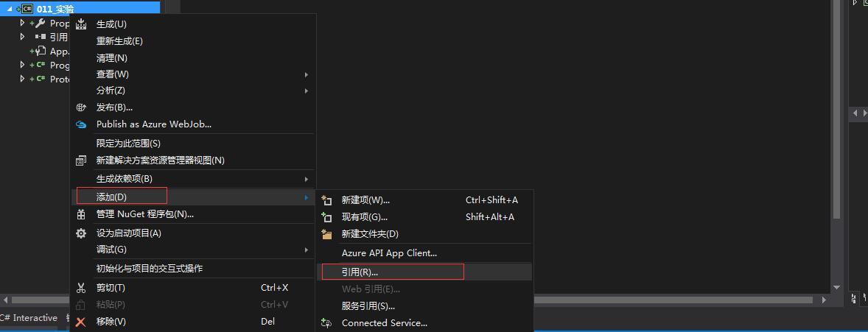Image resolution: width=868 pixels, height=332 pixels.
Task: Expand the 引用 references tree node
Action: point(22,37)
